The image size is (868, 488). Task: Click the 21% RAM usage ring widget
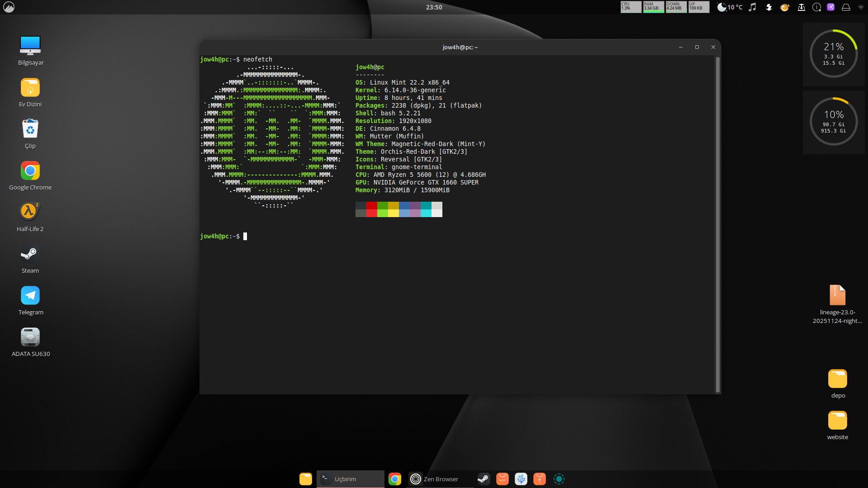click(834, 53)
